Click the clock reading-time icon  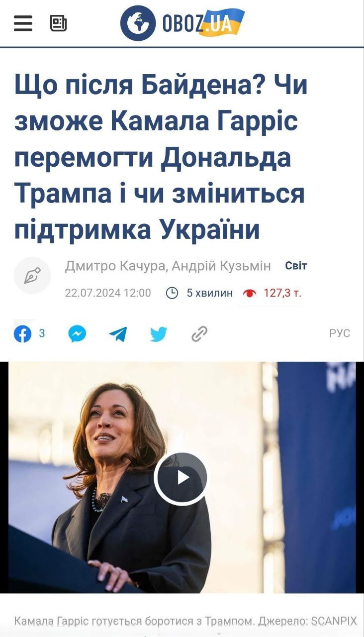(172, 293)
